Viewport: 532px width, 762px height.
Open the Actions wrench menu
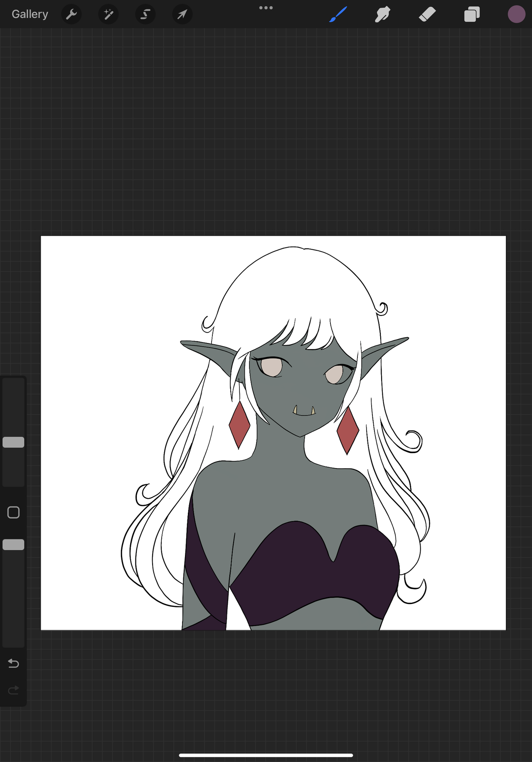click(71, 14)
